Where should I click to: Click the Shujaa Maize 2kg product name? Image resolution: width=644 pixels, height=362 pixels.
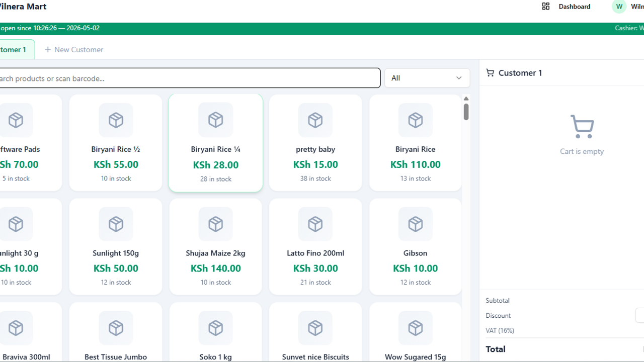point(216,253)
